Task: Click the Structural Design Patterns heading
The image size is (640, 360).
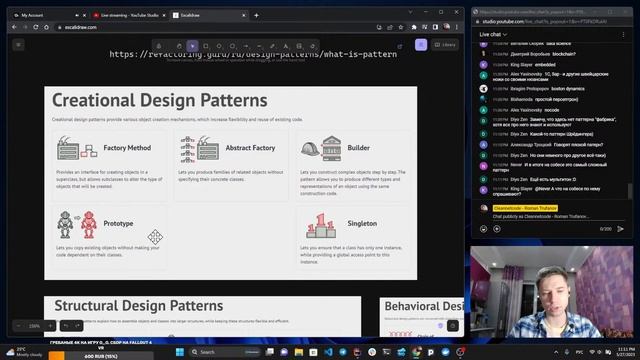Action: click(x=139, y=306)
